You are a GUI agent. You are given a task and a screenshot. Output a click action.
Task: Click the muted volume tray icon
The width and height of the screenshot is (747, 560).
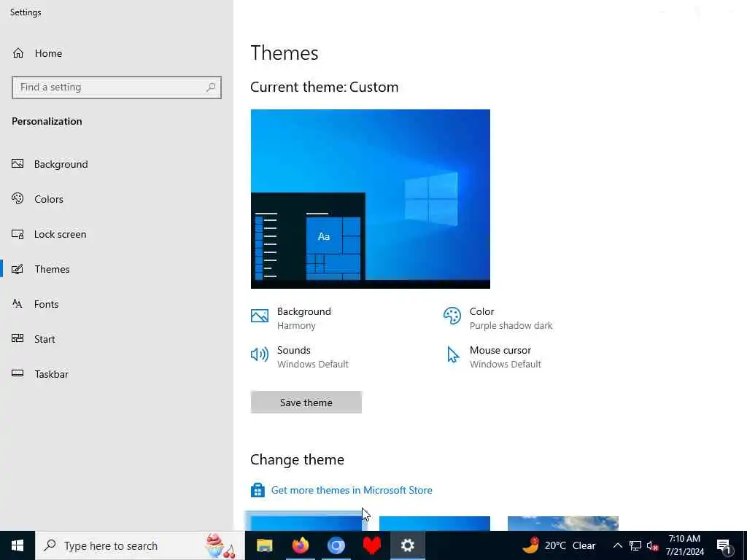point(652,545)
